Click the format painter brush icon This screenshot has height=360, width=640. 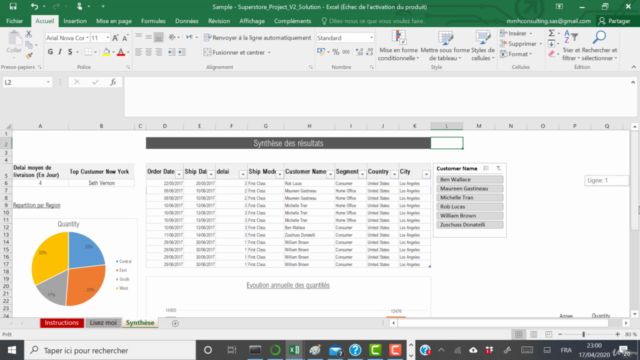[x=29, y=55]
